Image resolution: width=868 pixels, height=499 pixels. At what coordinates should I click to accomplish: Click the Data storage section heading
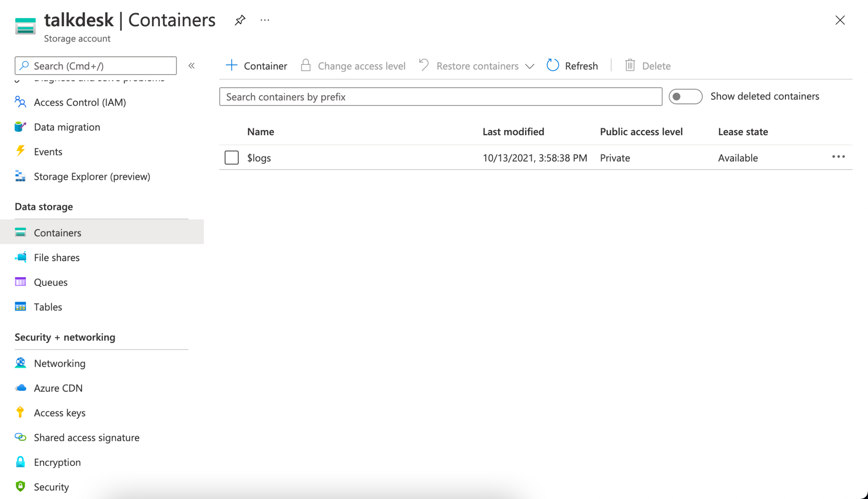tap(44, 207)
